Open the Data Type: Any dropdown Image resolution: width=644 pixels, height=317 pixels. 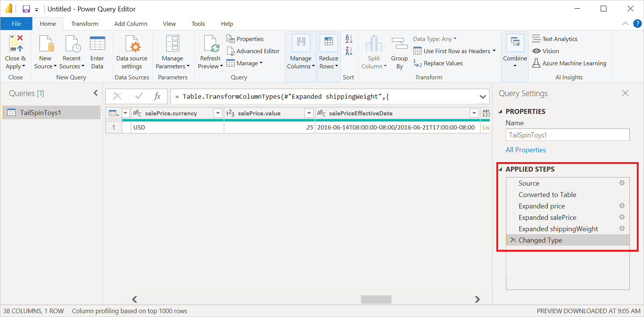click(x=435, y=39)
